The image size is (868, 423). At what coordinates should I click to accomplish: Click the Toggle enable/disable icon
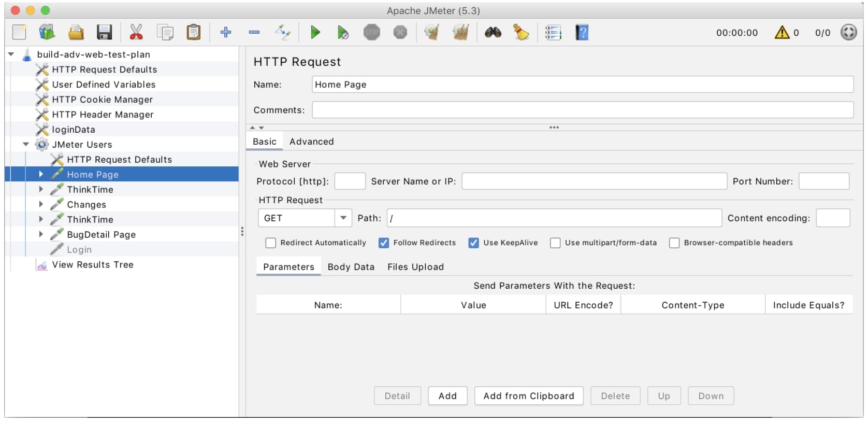tap(283, 32)
